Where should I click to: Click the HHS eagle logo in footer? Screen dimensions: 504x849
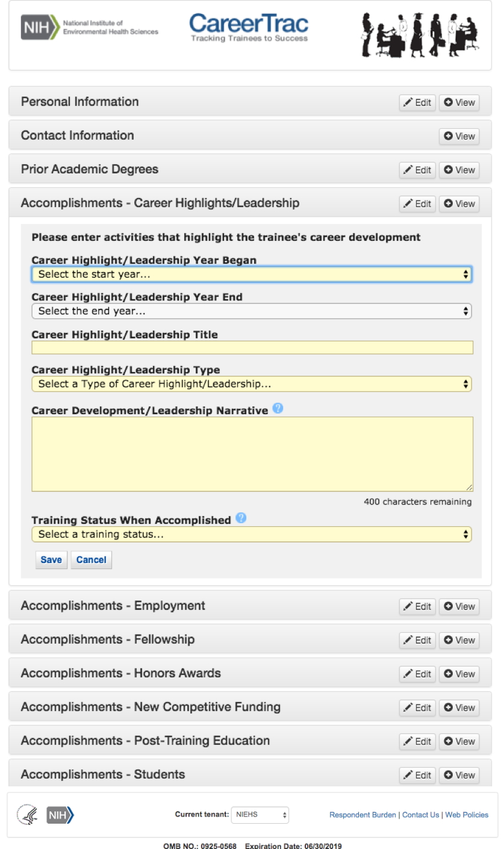(26, 815)
